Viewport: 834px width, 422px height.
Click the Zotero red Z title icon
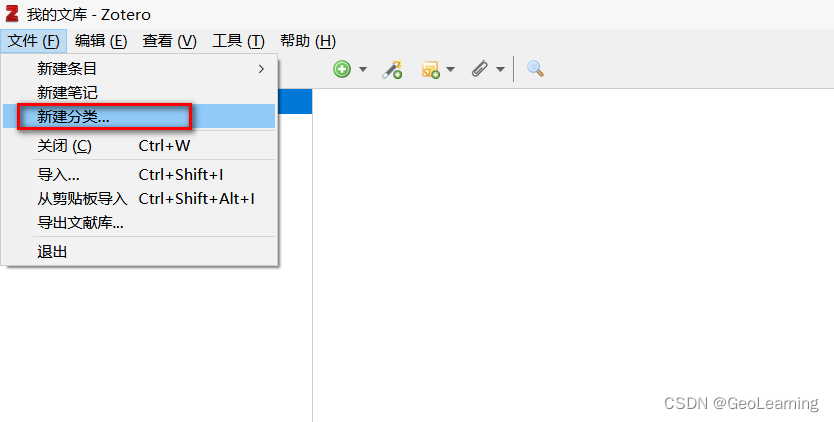pos(12,13)
